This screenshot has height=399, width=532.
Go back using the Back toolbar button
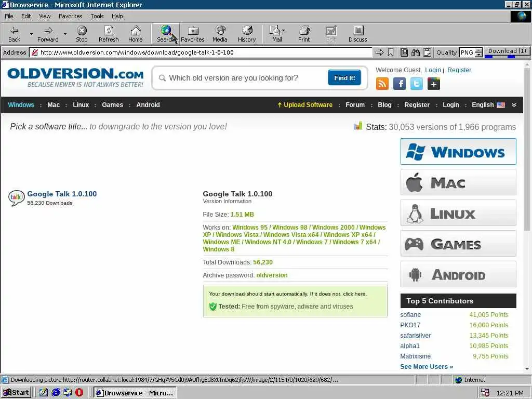coord(14,34)
